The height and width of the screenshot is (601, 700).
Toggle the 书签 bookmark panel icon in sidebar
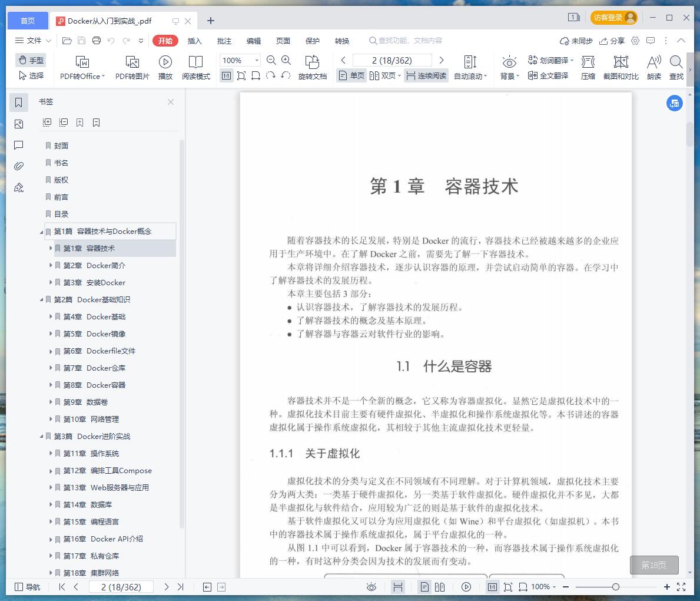point(19,103)
